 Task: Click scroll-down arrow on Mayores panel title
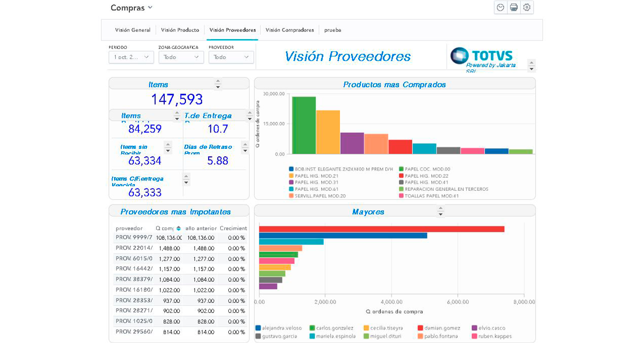441,215
